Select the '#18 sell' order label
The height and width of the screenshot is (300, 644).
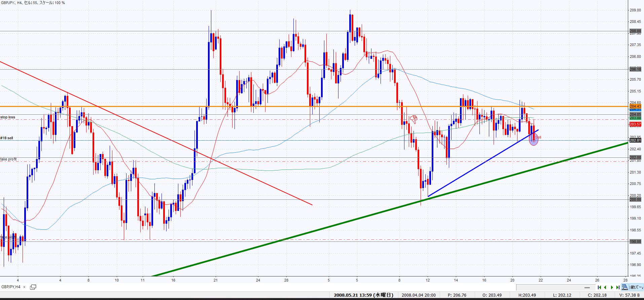coord(7,138)
